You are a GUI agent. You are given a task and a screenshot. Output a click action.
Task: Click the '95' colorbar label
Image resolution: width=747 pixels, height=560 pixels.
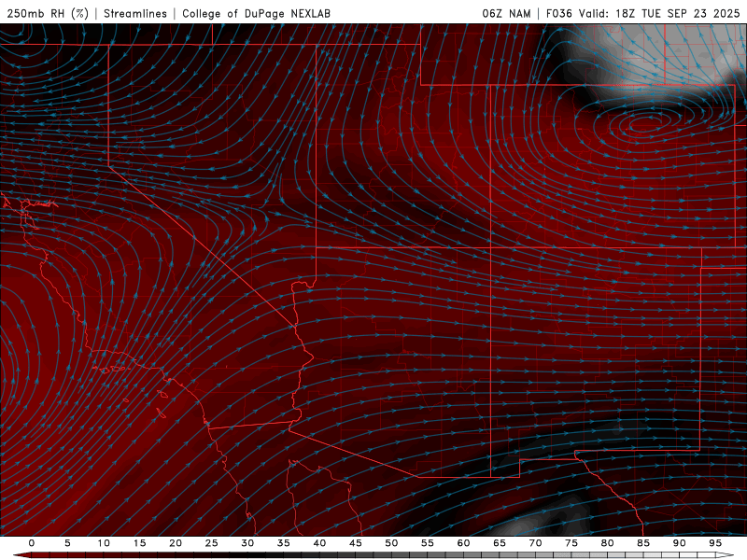coord(715,543)
